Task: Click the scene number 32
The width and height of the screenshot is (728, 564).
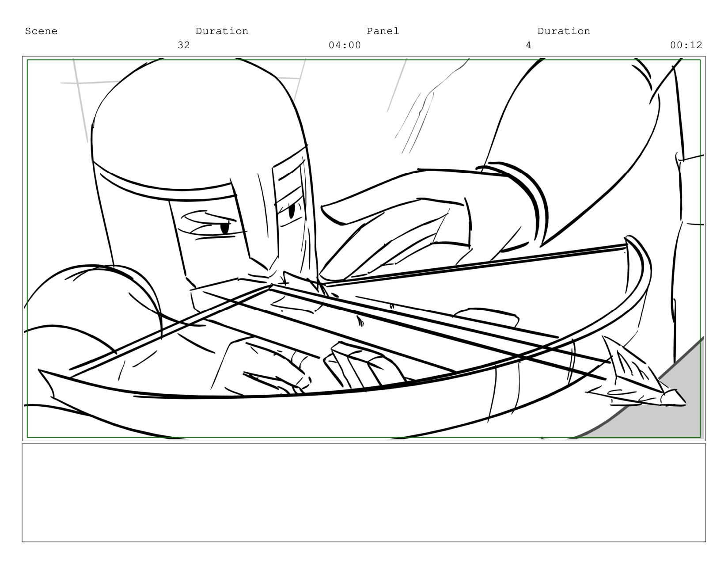Action: click(184, 45)
